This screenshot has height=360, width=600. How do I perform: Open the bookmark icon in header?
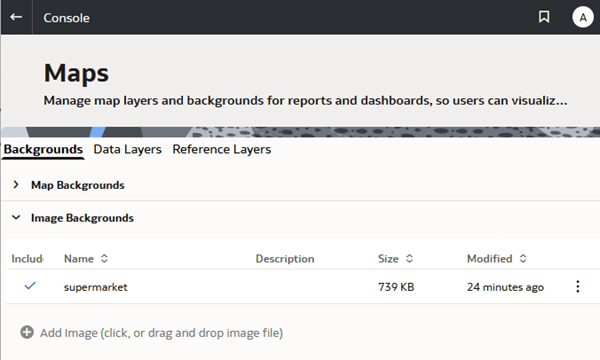tap(544, 17)
